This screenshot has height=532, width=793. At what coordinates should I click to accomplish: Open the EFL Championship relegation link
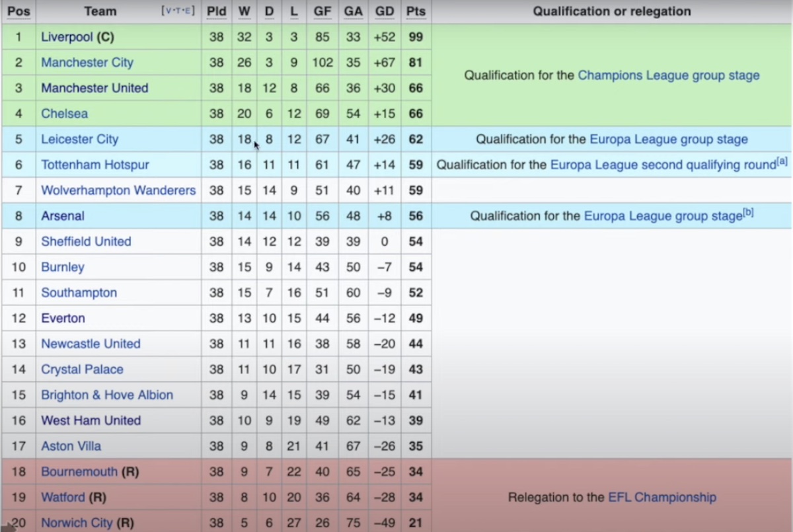661,497
